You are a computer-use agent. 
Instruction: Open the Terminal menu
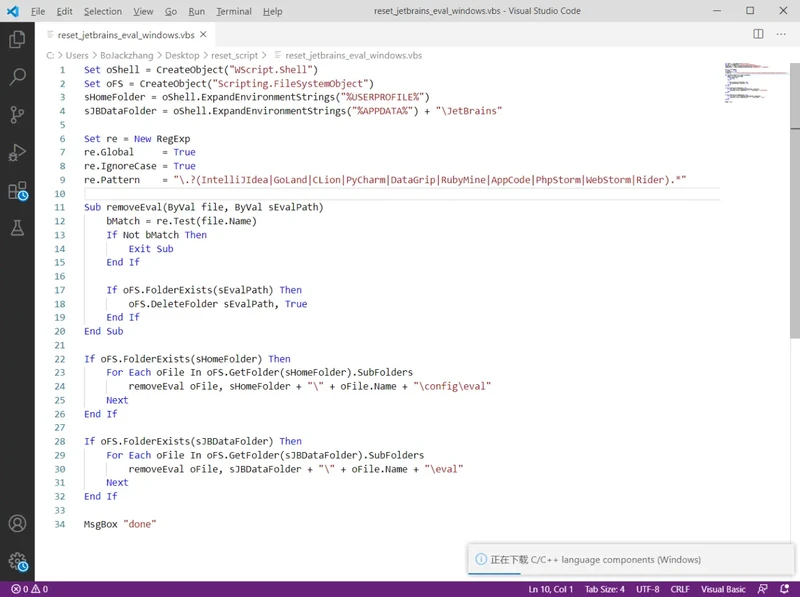coord(234,11)
